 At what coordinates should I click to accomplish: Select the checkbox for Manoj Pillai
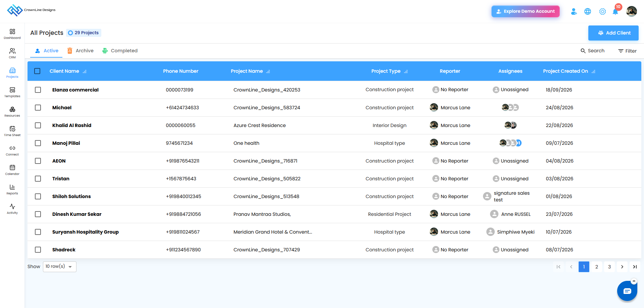coord(38,143)
